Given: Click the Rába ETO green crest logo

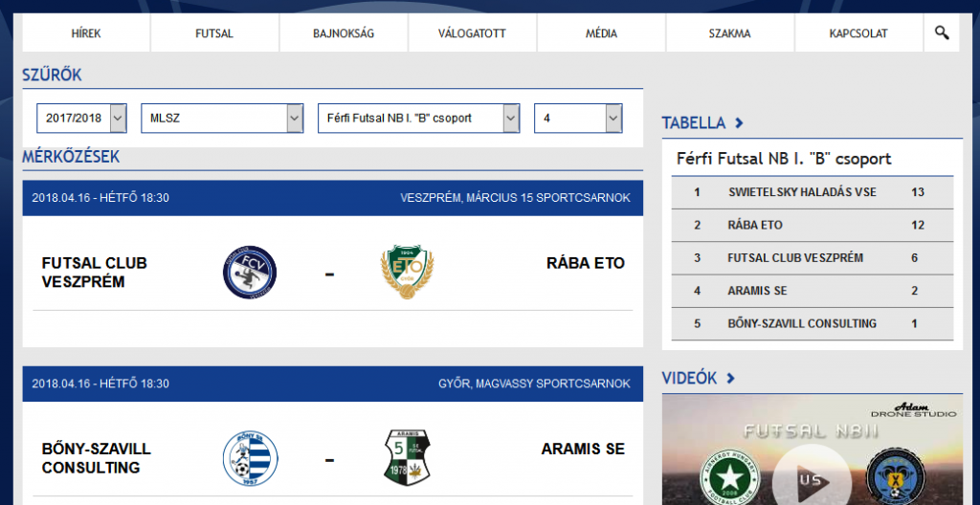Looking at the screenshot, I should pyautogui.click(x=407, y=272).
